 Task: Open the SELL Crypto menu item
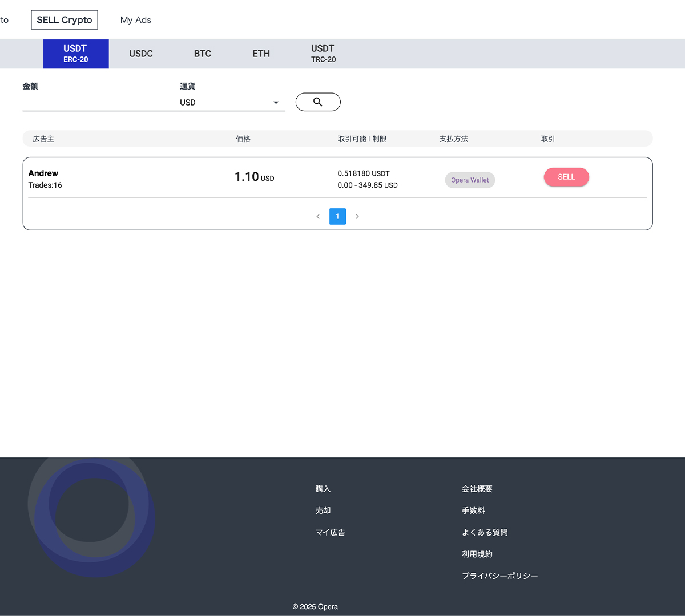click(x=65, y=20)
